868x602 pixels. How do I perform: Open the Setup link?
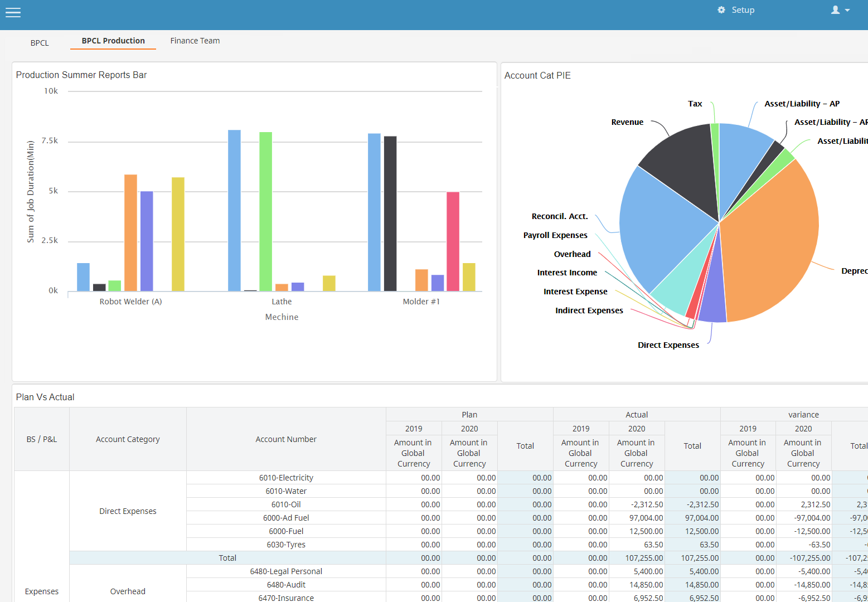tap(743, 10)
